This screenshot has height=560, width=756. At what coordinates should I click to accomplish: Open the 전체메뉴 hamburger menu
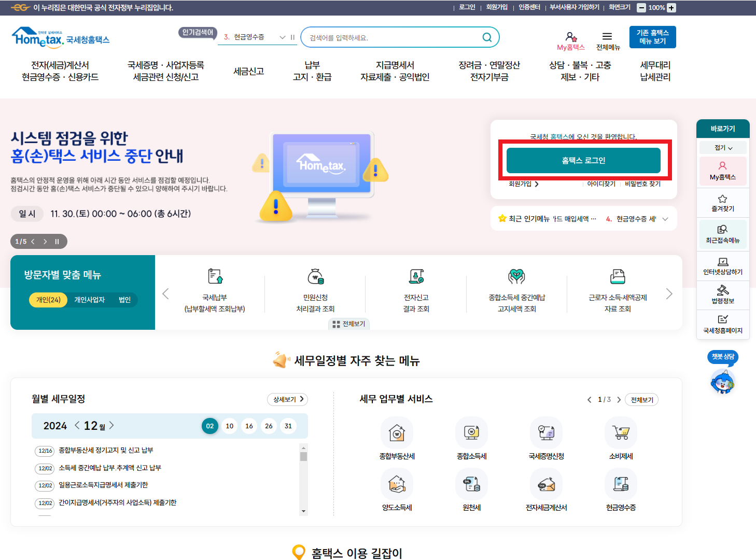608,41
